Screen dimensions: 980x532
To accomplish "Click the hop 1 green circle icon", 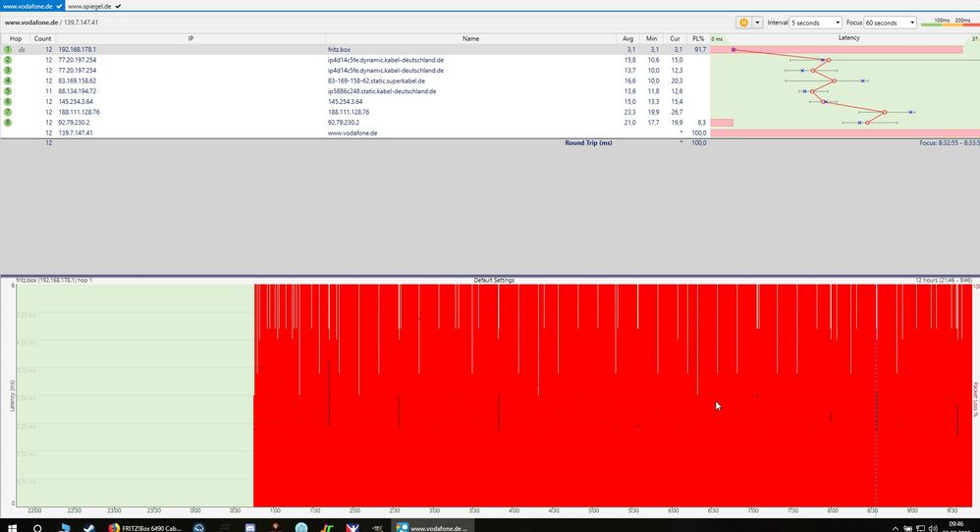I will tap(8, 49).
